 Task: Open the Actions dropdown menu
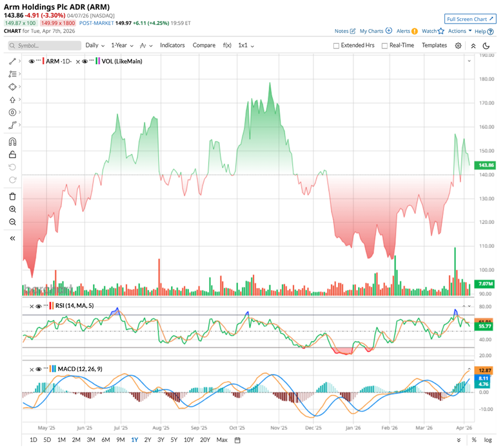[x=459, y=31]
